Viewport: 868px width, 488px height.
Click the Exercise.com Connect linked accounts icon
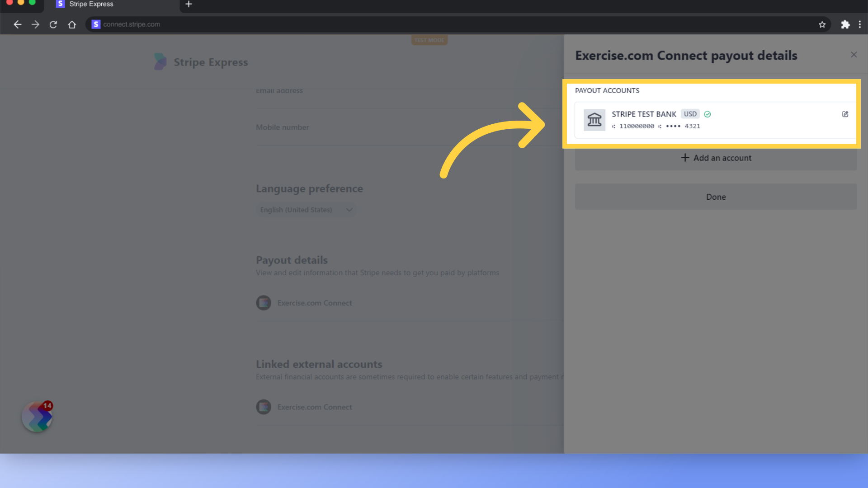coord(263,407)
